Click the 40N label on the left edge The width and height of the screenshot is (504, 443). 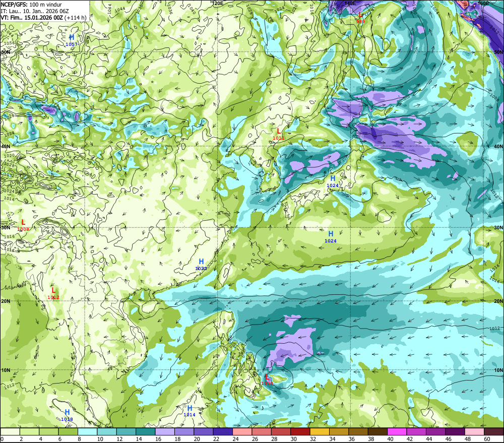click(x=6, y=146)
